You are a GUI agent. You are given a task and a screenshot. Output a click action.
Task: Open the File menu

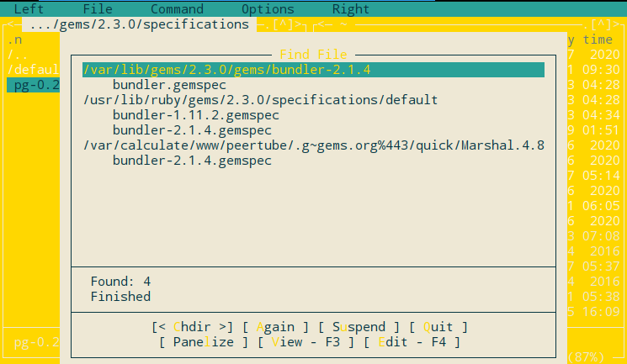[x=98, y=8]
